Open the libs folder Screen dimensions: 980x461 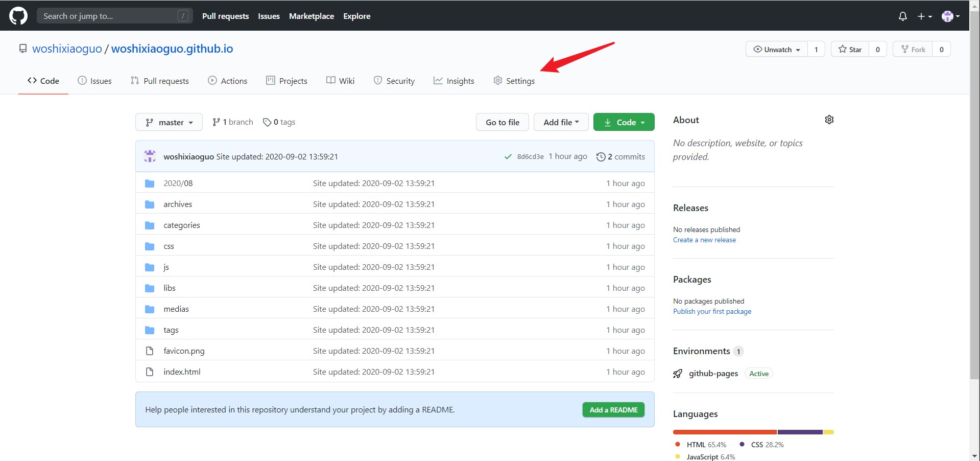(170, 288)
